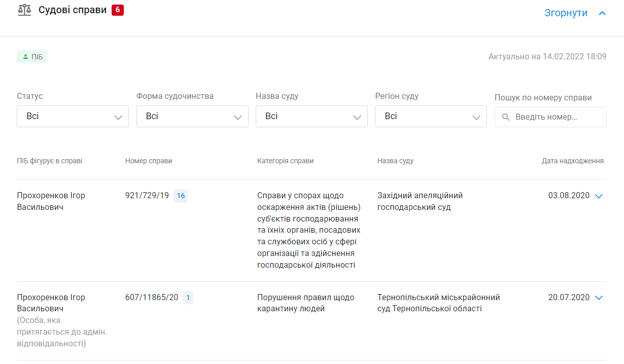Click the scales icon beside Судові справи

(x=24, y=10)
